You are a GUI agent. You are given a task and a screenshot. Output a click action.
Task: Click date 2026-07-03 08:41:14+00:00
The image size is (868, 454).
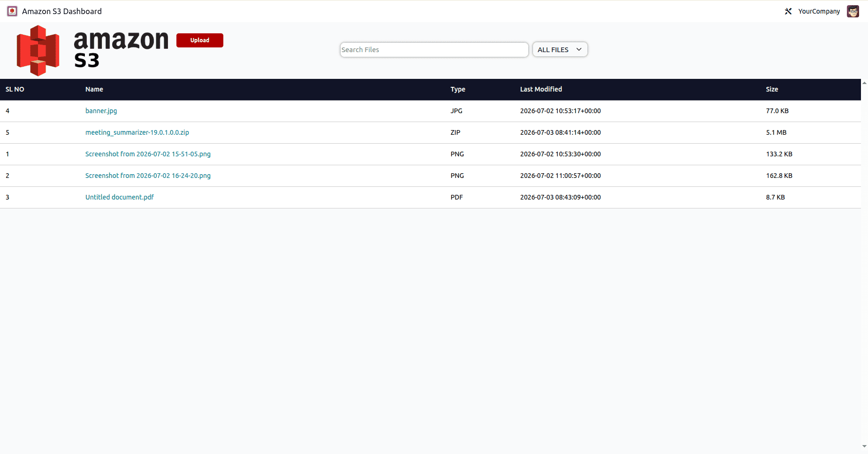point(561,132)
